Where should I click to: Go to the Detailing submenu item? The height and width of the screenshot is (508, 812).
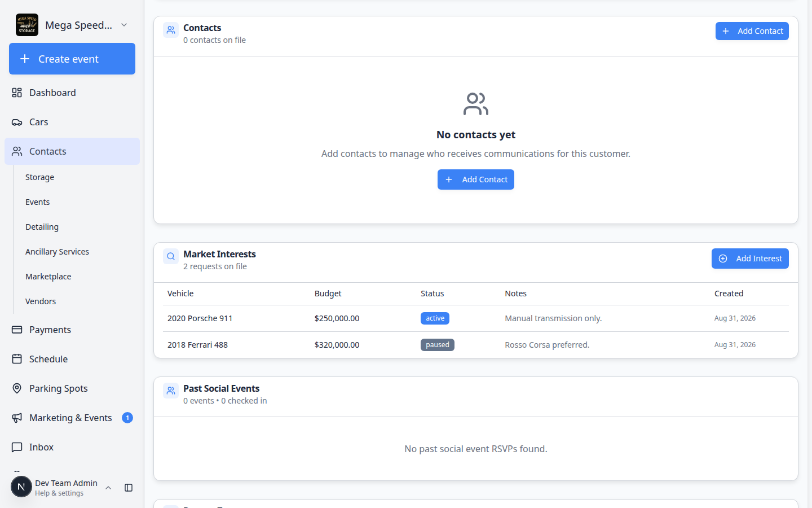[x=42, y=227]
